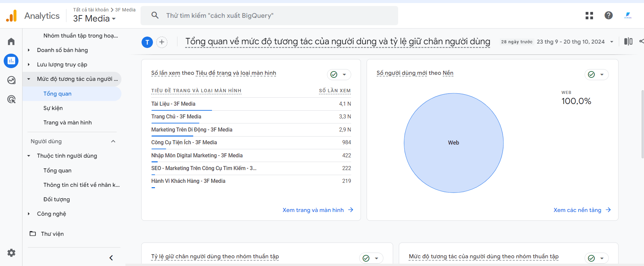
Task: Click the arrow next to Xem các nền tảng
Action: 608,210
